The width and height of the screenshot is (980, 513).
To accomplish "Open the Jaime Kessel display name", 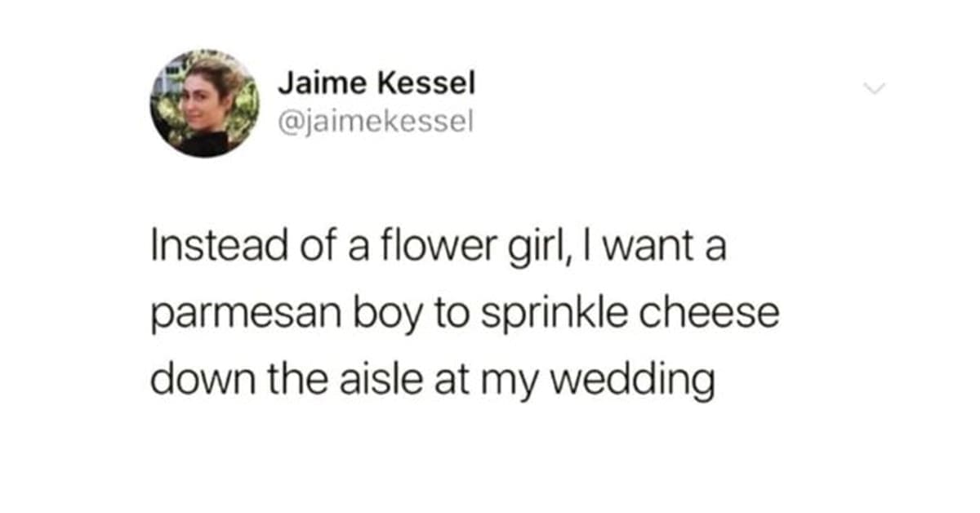I will pos(376,83).
